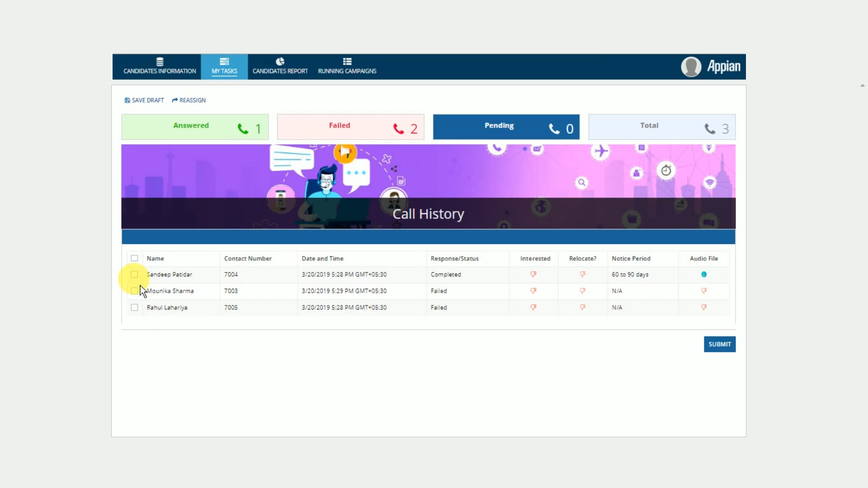The width and height of the screenshot is (868, 488).
Task: Click the Submit button
Action: click(x=719, y=344)
